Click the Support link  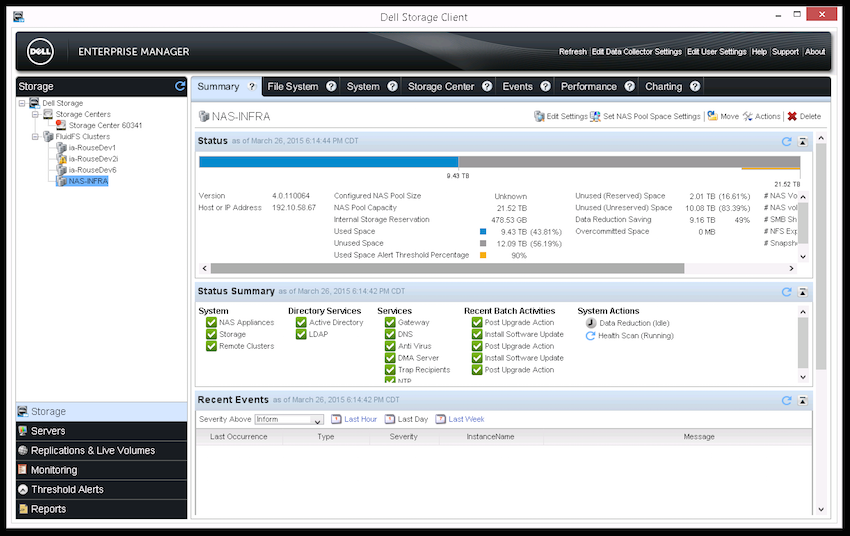[x=785, y=52]
